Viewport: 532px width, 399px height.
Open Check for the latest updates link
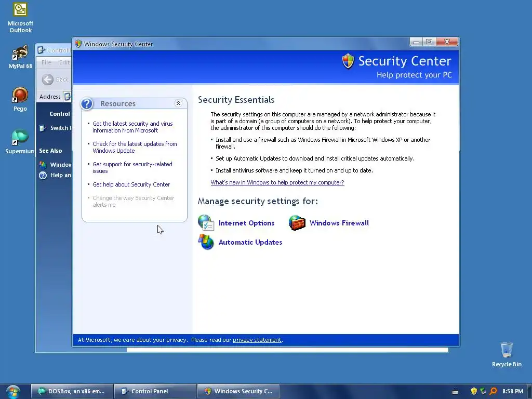135,147
